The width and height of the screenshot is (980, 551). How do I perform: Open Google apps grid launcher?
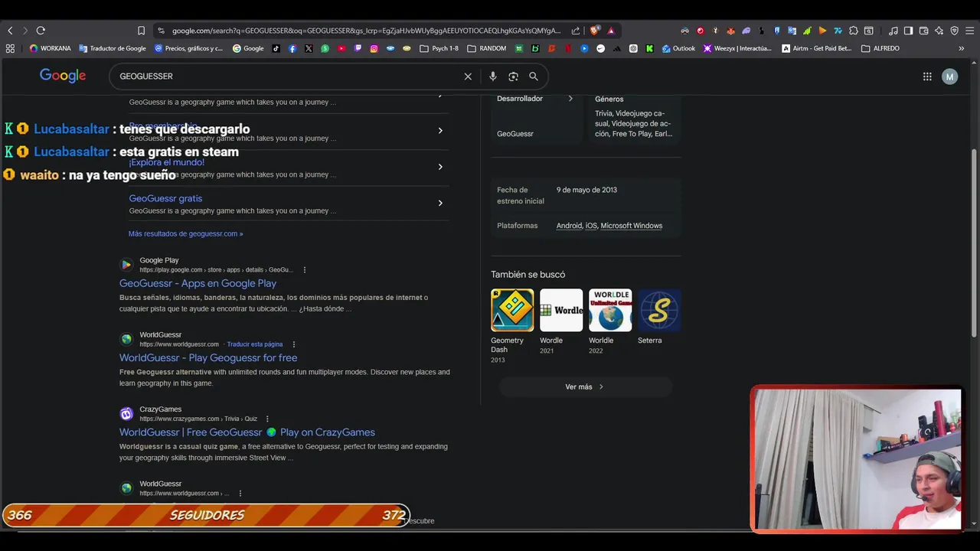[x=927, y=77]
